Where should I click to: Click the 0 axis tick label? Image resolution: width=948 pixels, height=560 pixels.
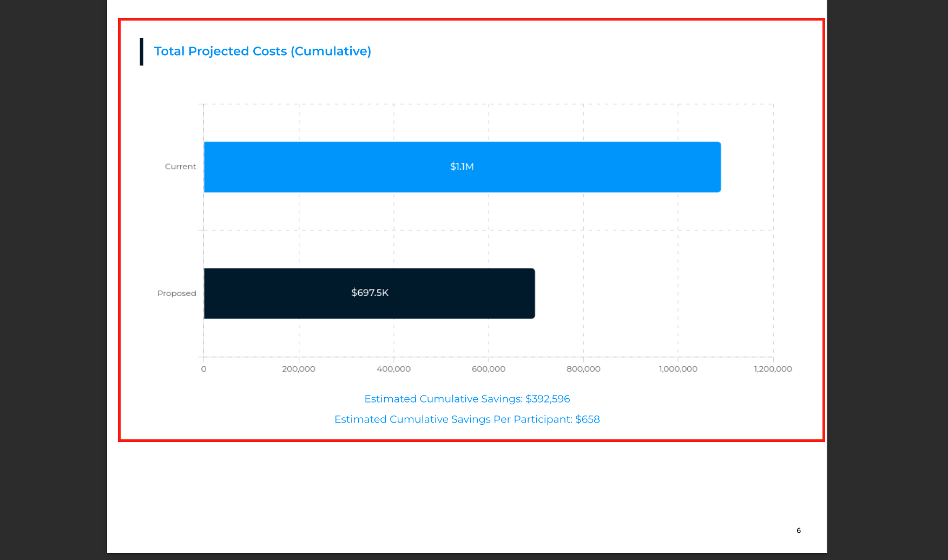[x=203, y=369]
